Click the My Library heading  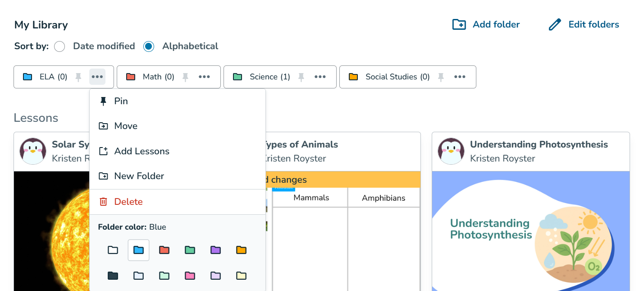coord(41,25)
